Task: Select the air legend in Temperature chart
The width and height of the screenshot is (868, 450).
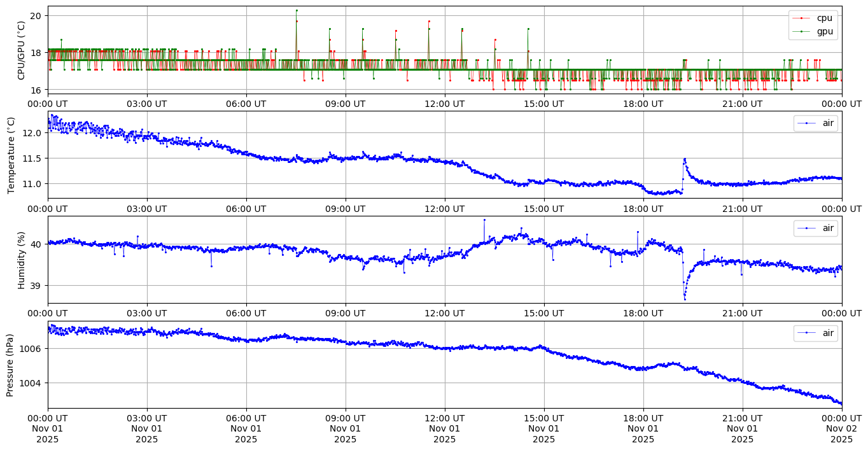Action: pyautogui.click(x=828, y=123)
